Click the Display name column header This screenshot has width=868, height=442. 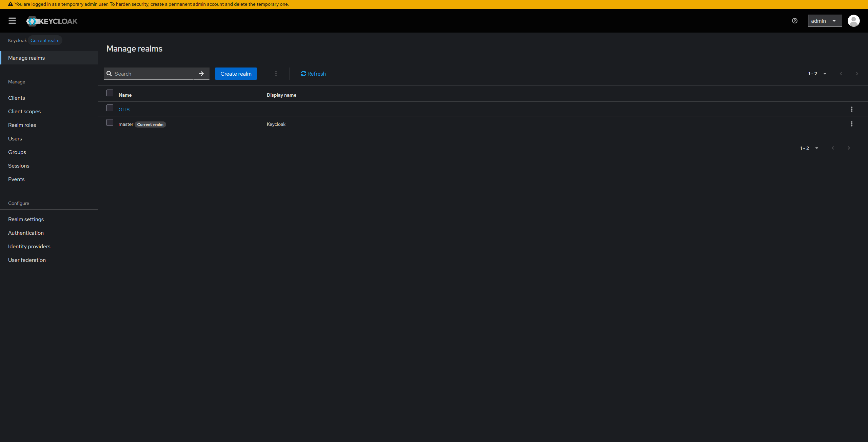(x=281, y=95)
